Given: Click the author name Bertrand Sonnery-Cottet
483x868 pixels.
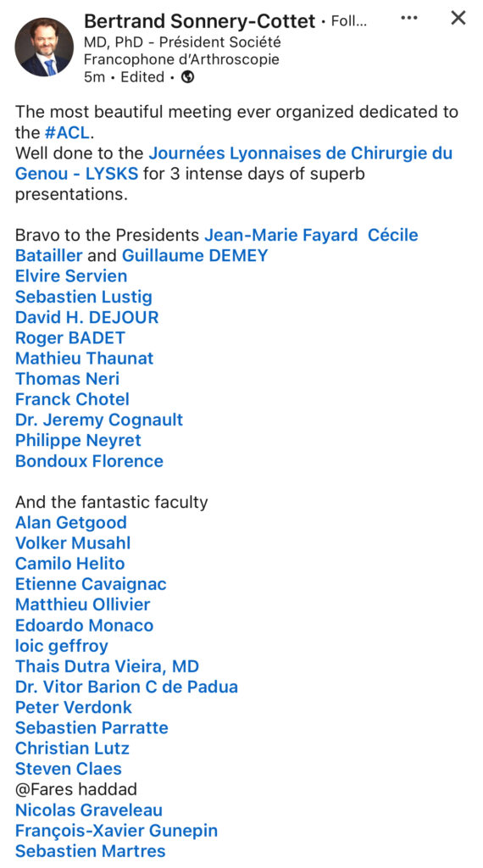Looking at the screenshot, I should click(x=200, y=21).
